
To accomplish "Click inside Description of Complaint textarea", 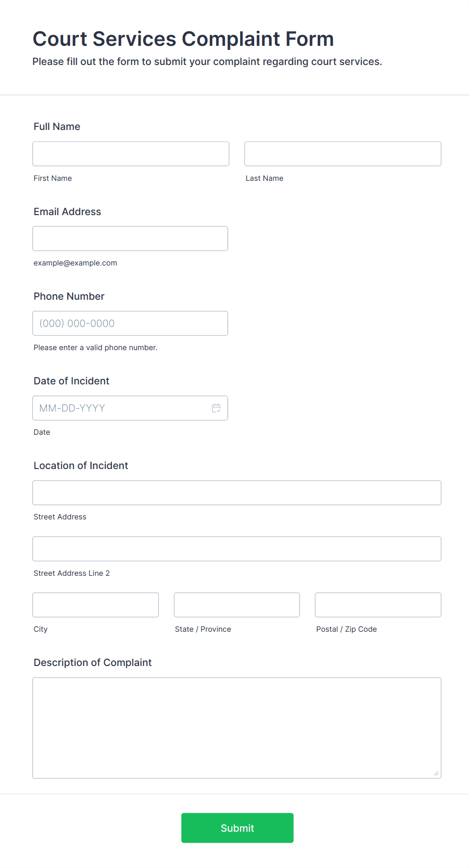I will coord(237,728).
